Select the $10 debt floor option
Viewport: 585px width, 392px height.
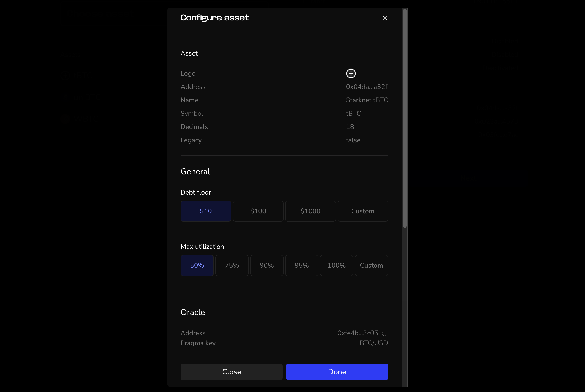206,211
